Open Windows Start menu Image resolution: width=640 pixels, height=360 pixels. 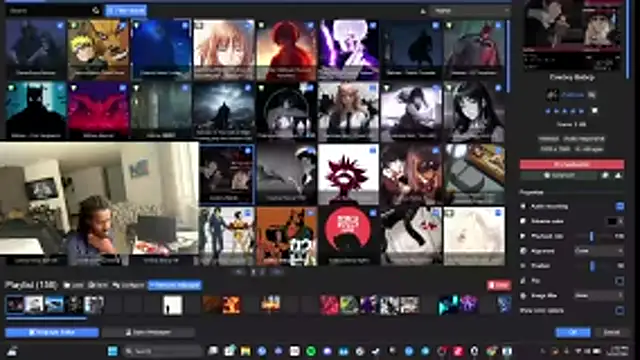tap(113, 351)
